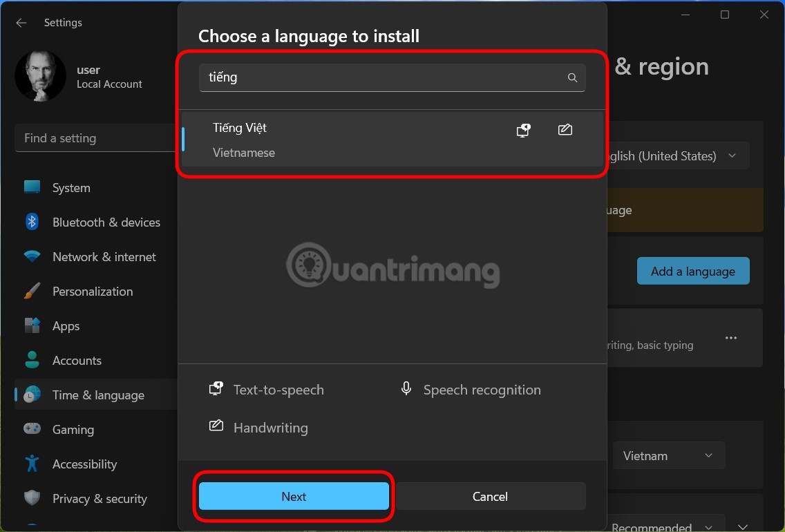This screenshot has height=532, width=785.
Task: Click the System icon in the sidebar
Action: (32, 187)
